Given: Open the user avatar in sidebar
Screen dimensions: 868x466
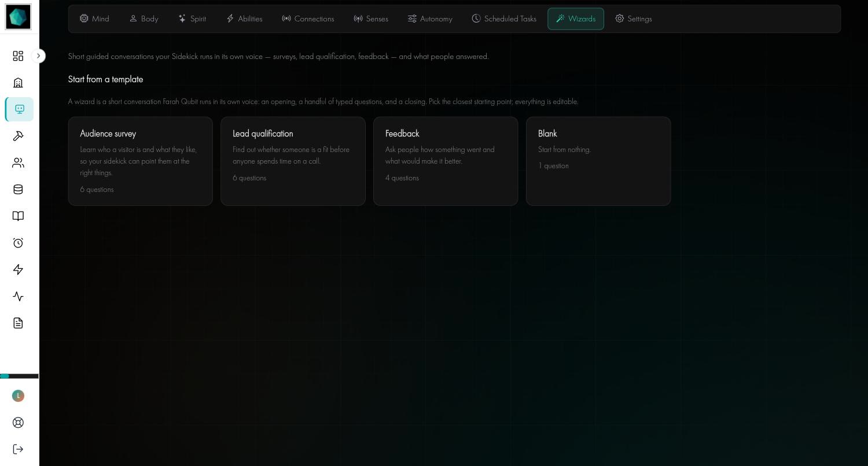Looking at the screenshot, I should (18, 395).
